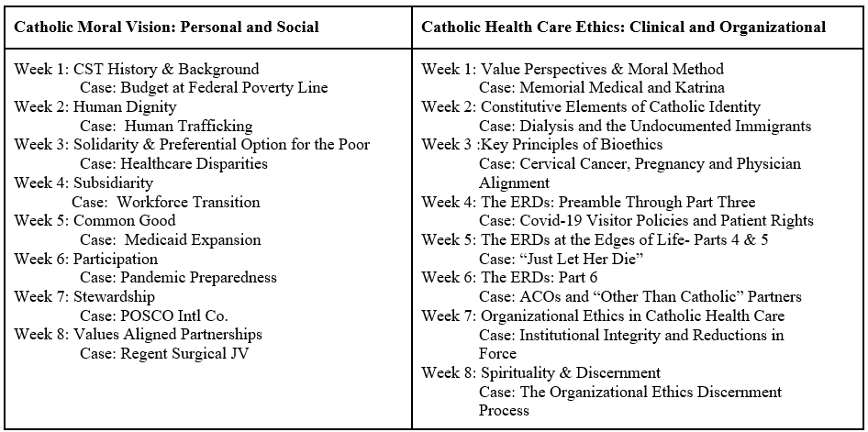
Task: Select "Week 4: Subsidiarity" in left column
Action: coord(83,183)
